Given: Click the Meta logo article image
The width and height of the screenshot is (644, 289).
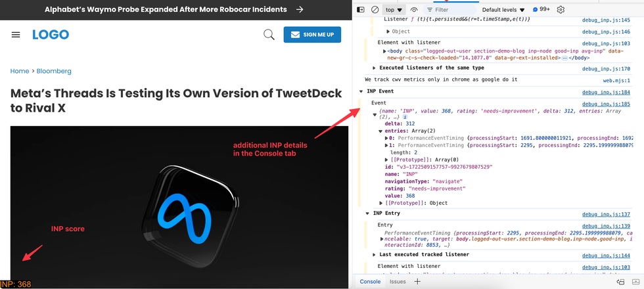Looking at the screenshot, I should pyautogui.click(x=179, y=208).
